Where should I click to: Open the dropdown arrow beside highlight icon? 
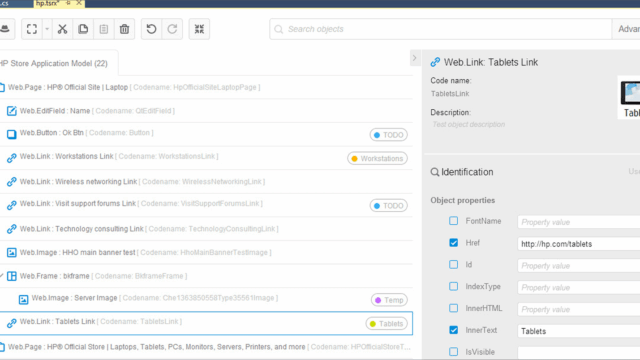(47, 29)
